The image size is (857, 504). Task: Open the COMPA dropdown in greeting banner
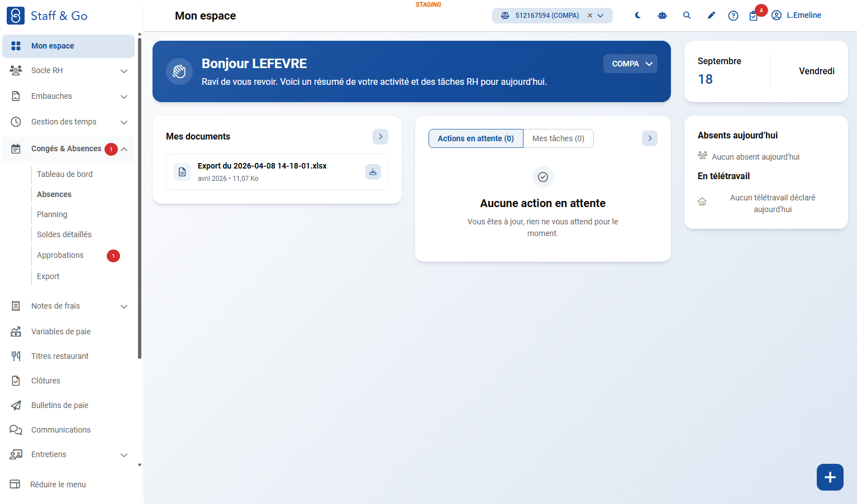pyautogui.click(x=630, y=64)
